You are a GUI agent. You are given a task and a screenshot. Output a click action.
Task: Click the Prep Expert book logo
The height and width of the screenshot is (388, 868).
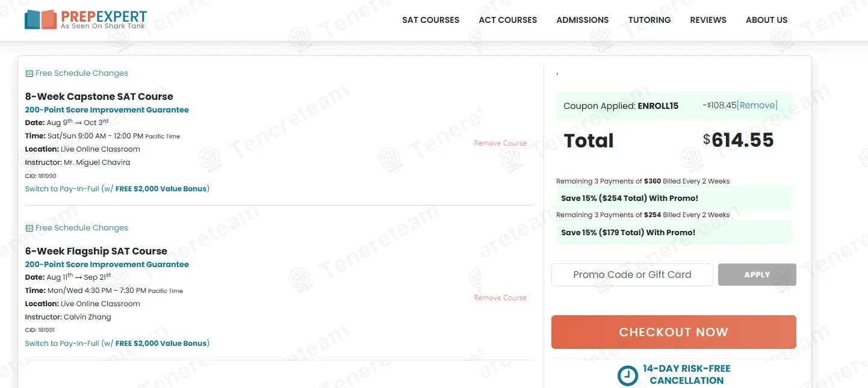pos(40,19)
